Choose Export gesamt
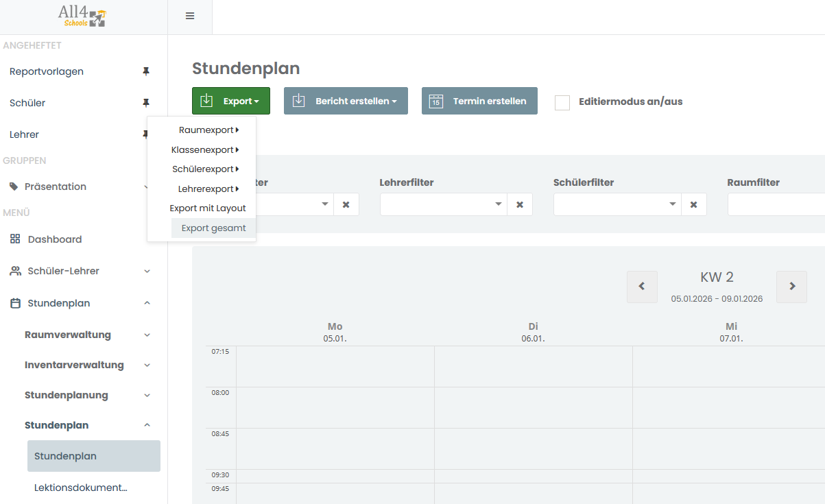Image resolution: width=825 pixels, height=504 pixels. [x=213, y=228]
